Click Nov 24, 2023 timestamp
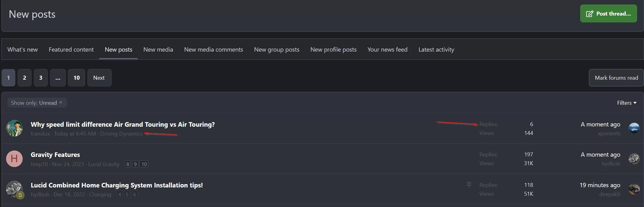644x207 pixels. pyautogui.click(x=68, y=164)
